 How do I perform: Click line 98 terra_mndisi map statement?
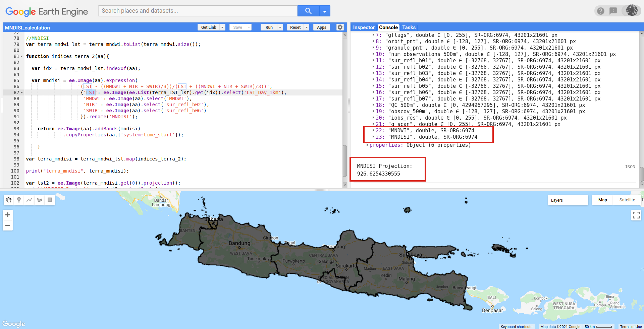106,159
